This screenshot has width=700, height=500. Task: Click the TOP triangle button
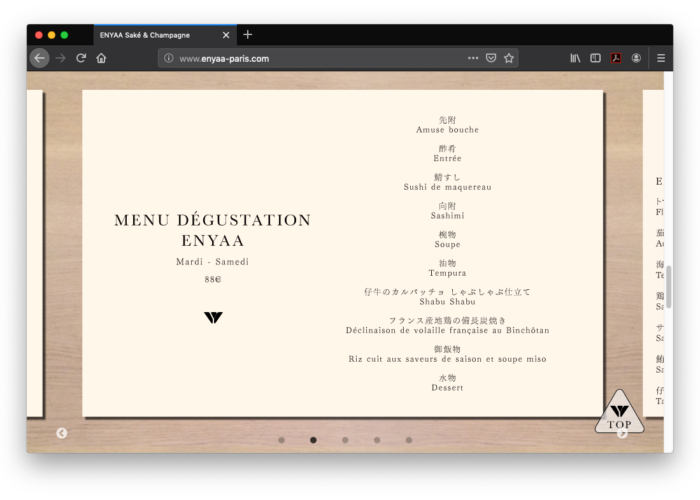619,414
